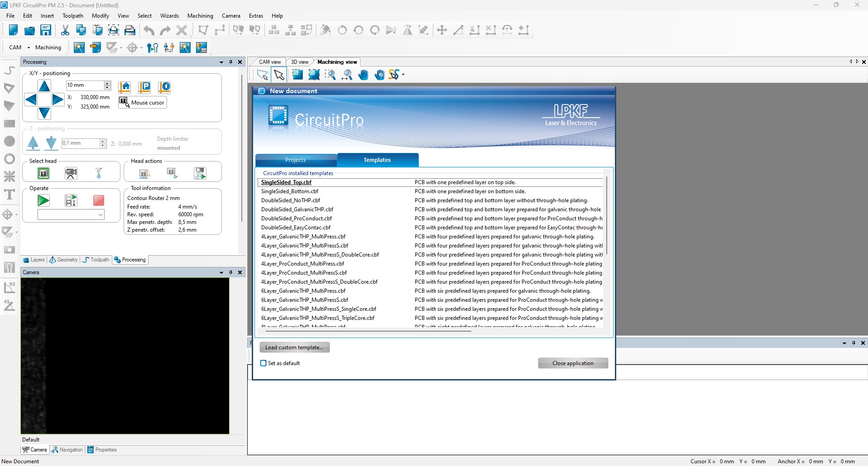Open the Processing panel options dropdown arrow
This screenshot has width=868, height=466.
[x=221, y=62]
